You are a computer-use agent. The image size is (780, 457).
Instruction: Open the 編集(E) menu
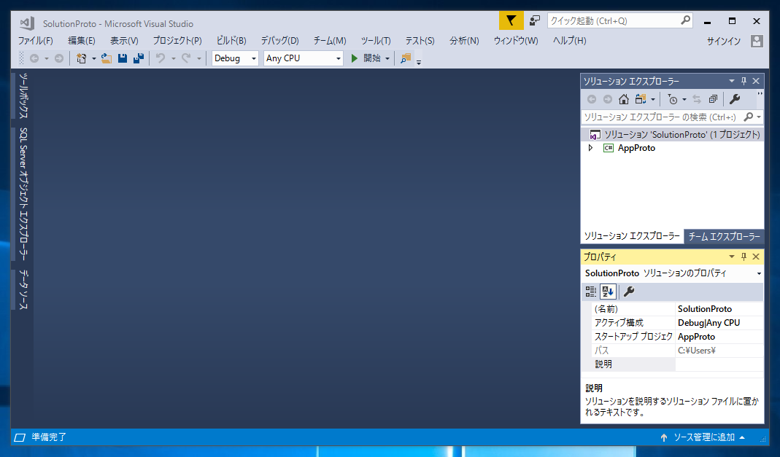click(82, 41)
